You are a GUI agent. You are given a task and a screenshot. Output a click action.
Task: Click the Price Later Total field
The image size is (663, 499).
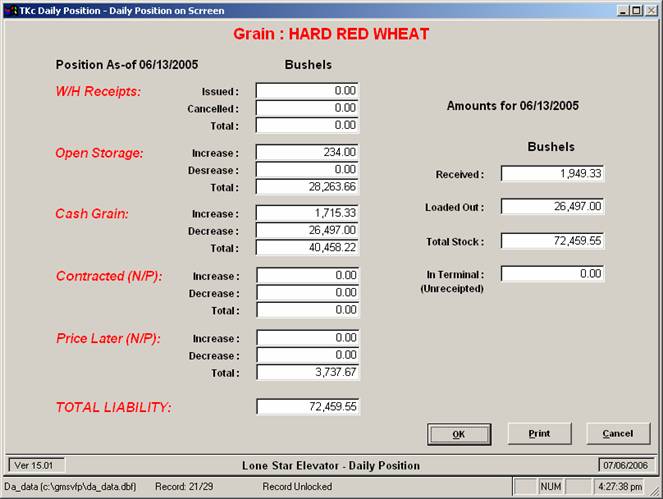[307, 373]
